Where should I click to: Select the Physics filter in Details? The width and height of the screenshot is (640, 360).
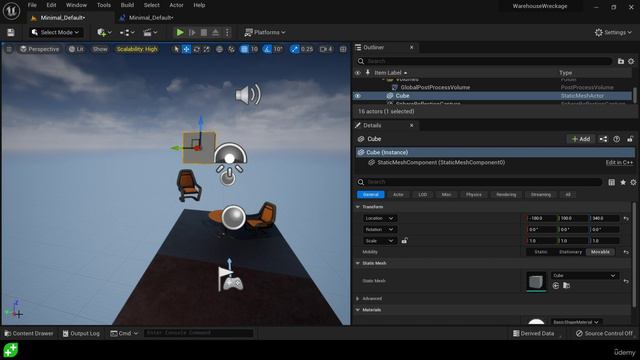coord(473,195)
